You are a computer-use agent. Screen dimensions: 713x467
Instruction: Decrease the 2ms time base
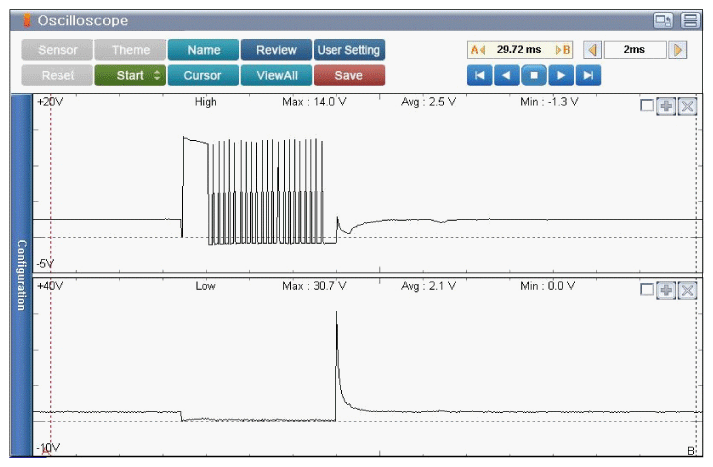click(593, 50)
